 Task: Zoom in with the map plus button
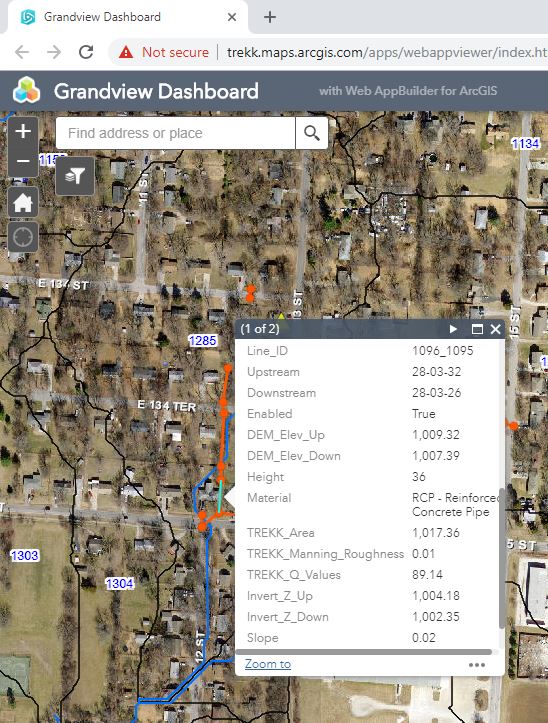tap(23, 131)
